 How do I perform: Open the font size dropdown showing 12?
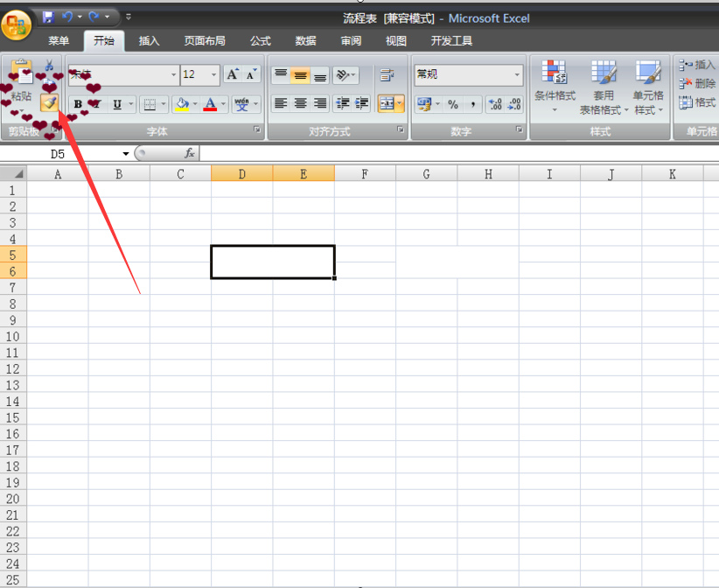coord(213,74)
